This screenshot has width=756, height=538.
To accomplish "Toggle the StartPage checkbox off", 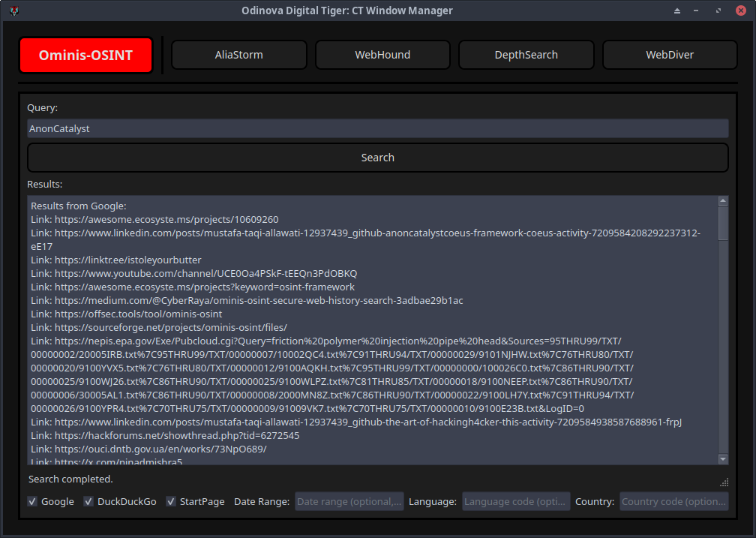I will click(x=171, y=501).
